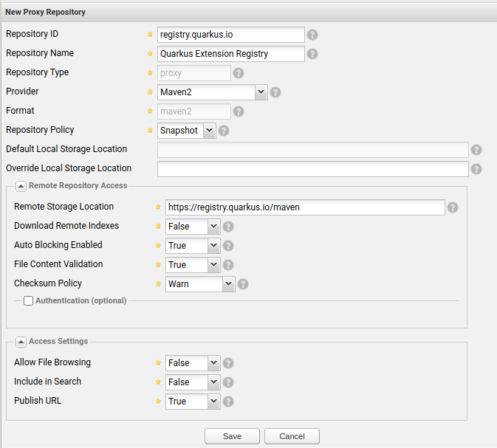The height and width of the screenshot is (448, 497).
Task: Click help icon beside Repository Type field
Action: tap(239, 73)
